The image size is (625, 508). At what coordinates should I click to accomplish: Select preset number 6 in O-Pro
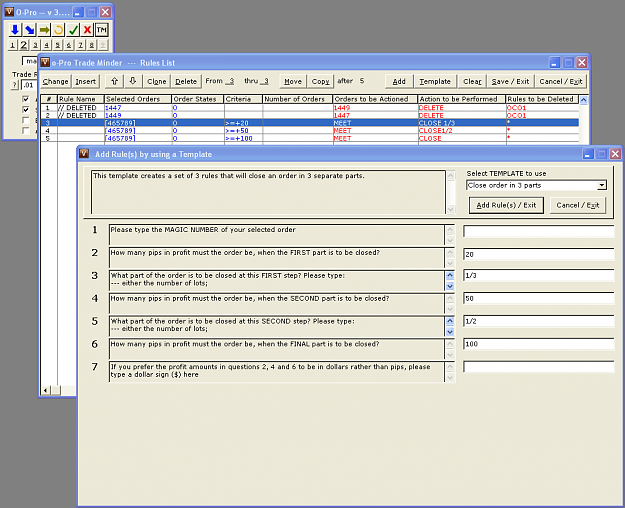coord(69,45)
